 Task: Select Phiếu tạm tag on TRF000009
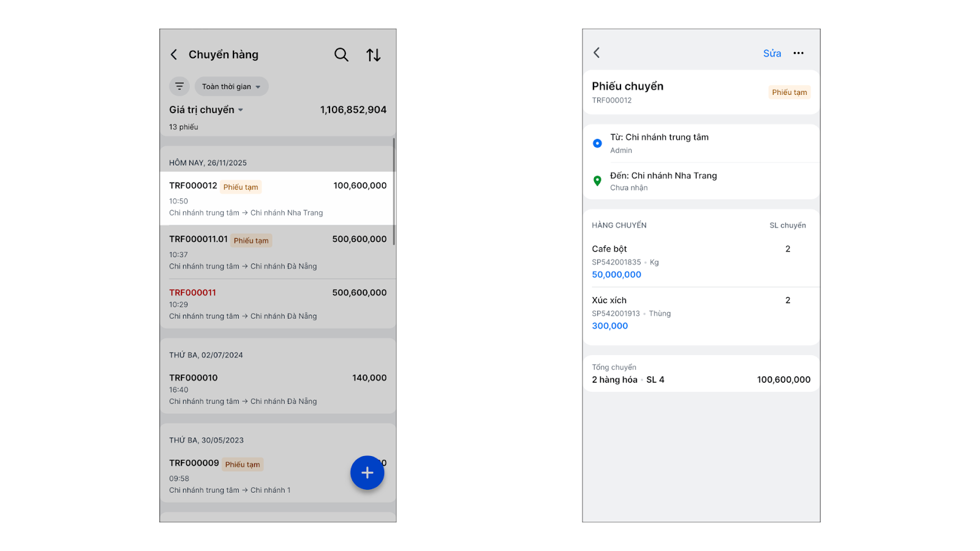243,464
